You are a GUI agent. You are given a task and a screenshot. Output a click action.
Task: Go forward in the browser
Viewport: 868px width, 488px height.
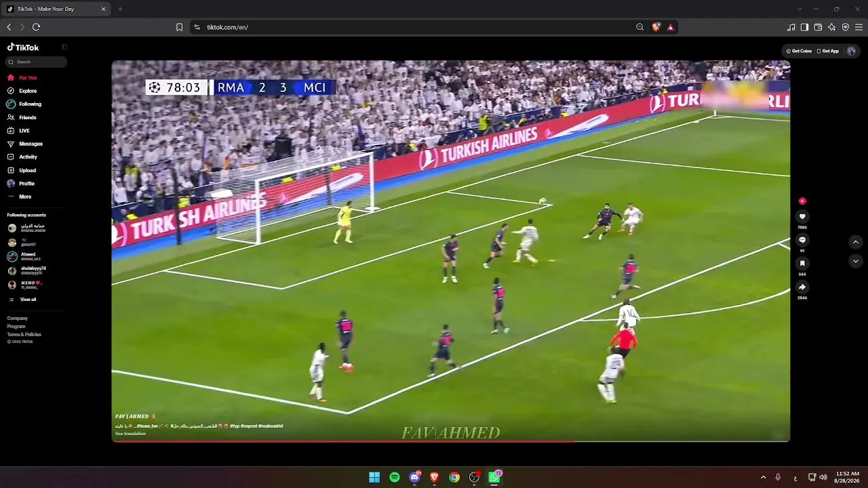pyautogui.click(x=22, y=27)
